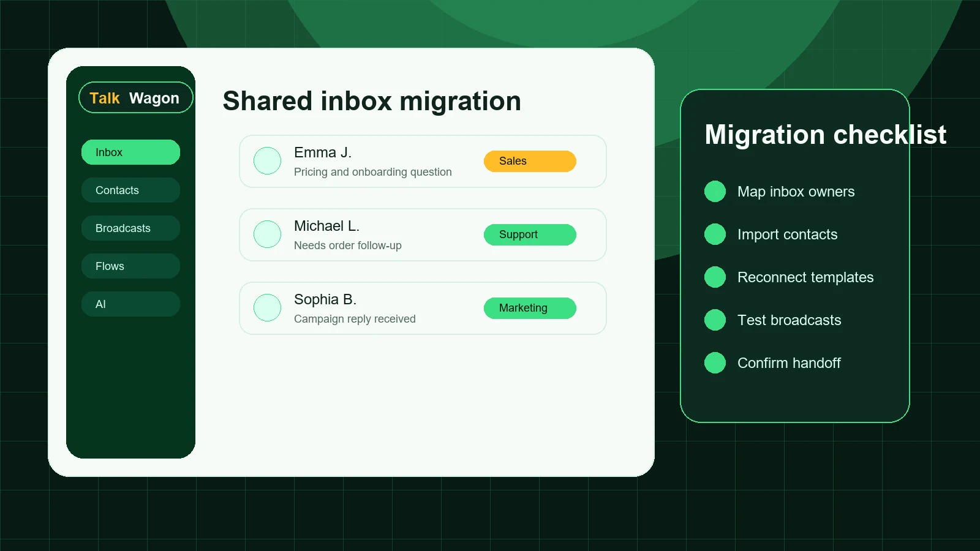Click the Talk Wagon logo
The height and width of the screenshot is (551, 980).
point(135,97)
